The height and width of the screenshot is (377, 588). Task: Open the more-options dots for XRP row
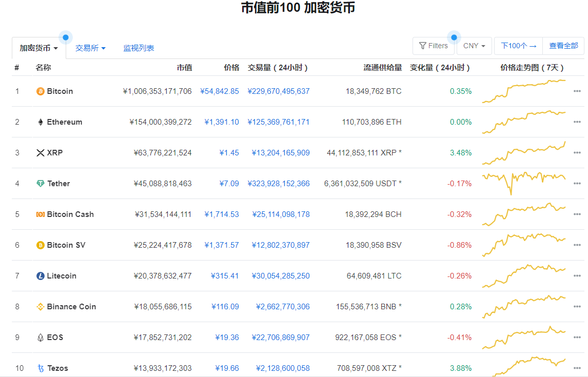577,152
